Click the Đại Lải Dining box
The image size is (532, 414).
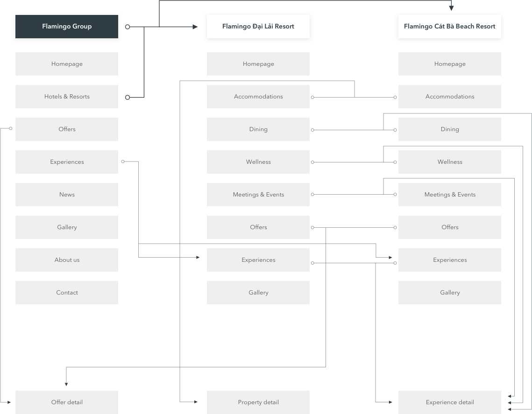[x=258, y=129]
